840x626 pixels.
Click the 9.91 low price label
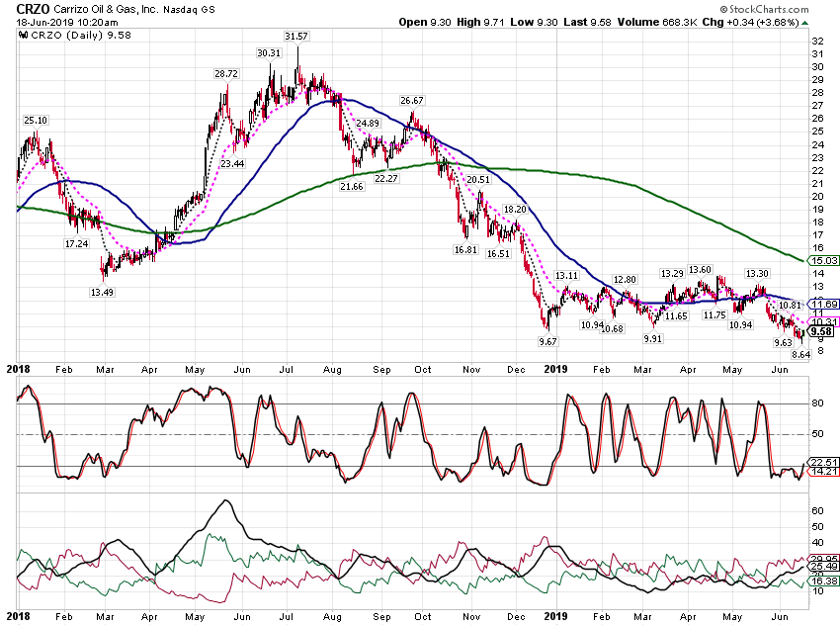[652, 339]
